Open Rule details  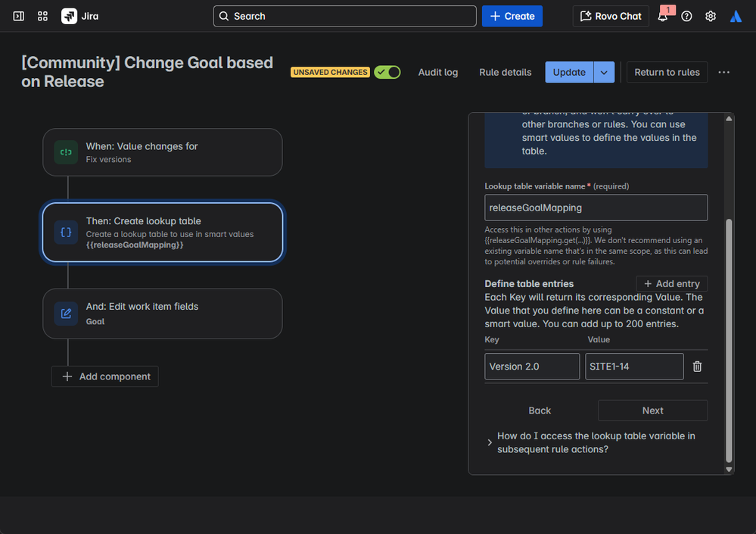(x=505, y=72)
